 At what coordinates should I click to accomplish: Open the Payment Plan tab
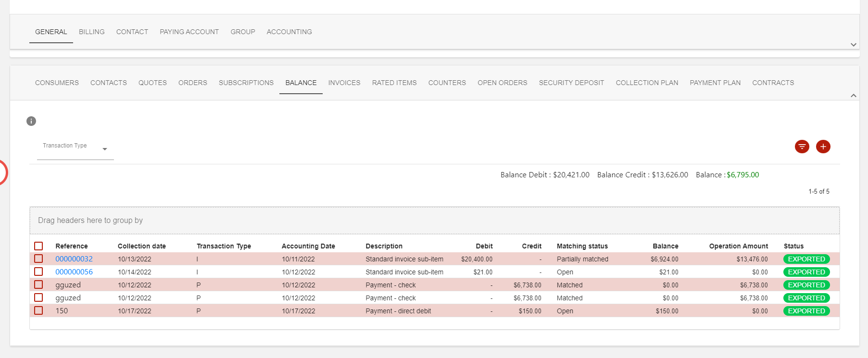coord(715,83)
